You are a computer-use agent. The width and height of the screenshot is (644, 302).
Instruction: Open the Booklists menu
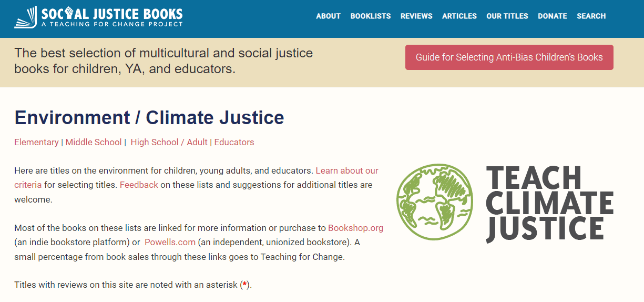(371, 16)
